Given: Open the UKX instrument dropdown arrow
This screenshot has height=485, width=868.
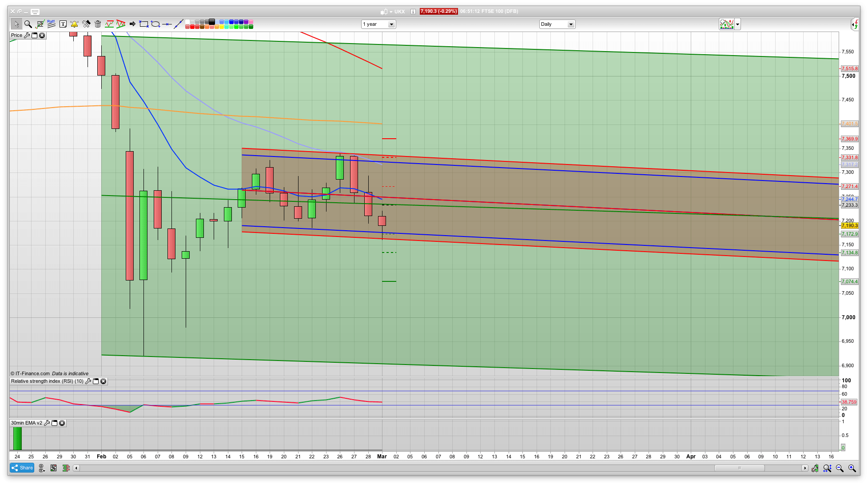Looking at the screenshot, I should pos(391,12).
